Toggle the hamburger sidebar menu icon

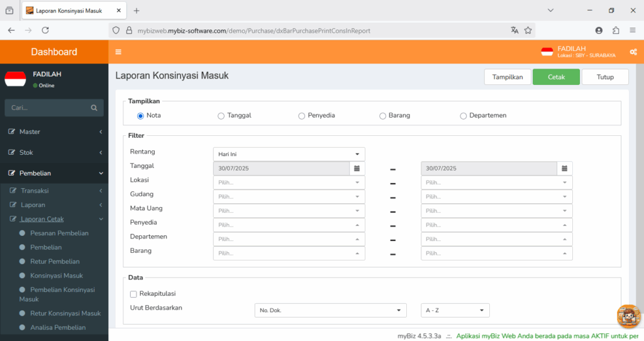(118, 52)
